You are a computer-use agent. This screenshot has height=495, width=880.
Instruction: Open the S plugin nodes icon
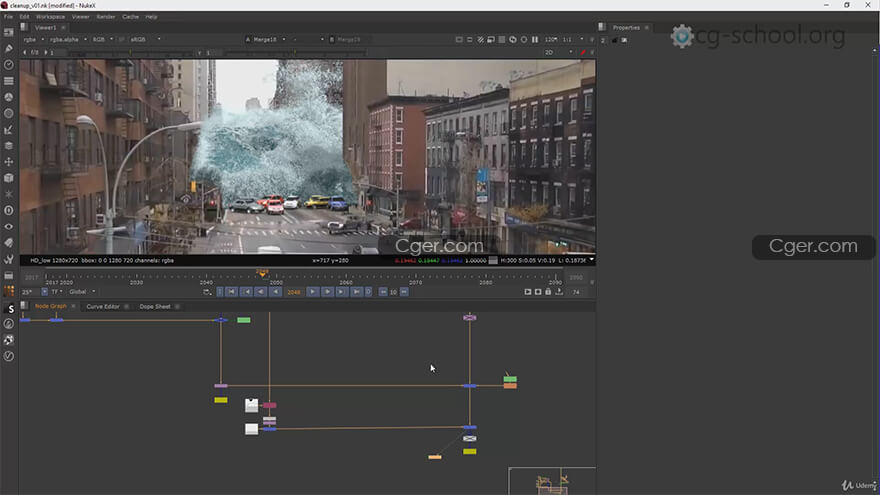click(x=10, y=309)
